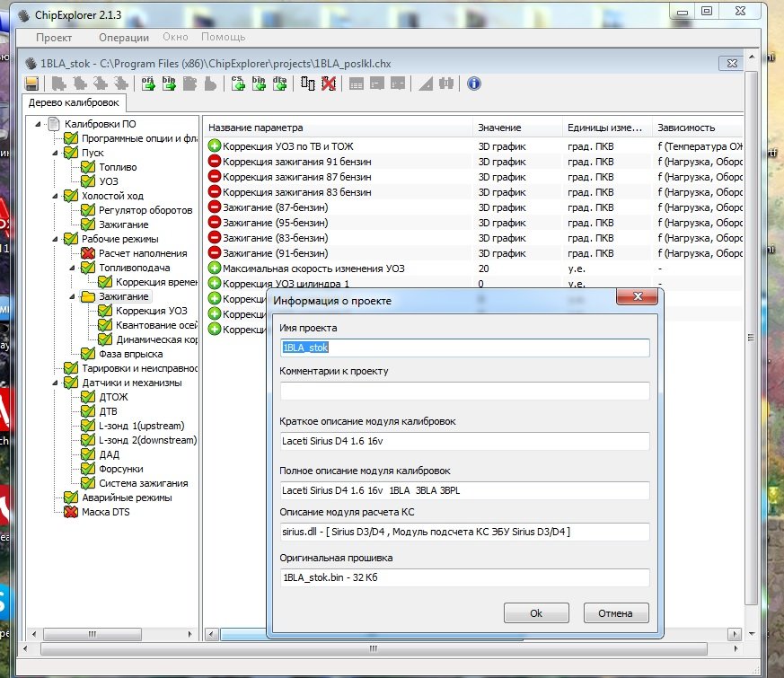Click the red-crossed compare toolbar icon
Viewport: 784px width, 678px height.
329,84
